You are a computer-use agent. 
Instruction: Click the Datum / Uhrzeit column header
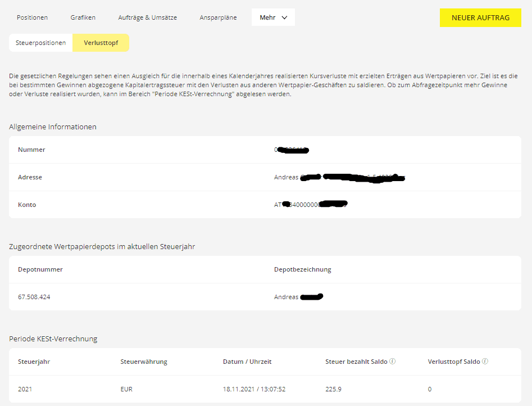(x=247, y=362)
